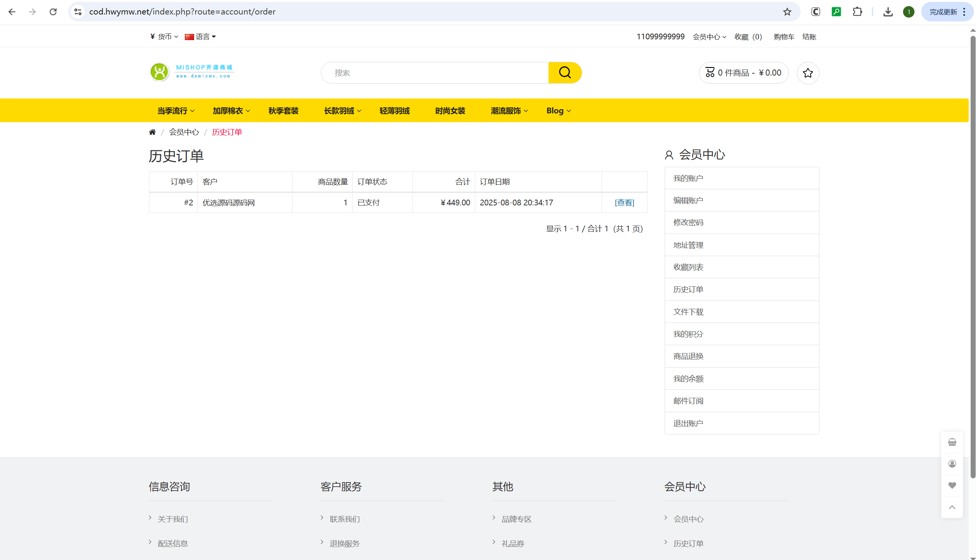Open 修改密码 from member center sidebar
The image size is (976, 560).
coord(688,222)
